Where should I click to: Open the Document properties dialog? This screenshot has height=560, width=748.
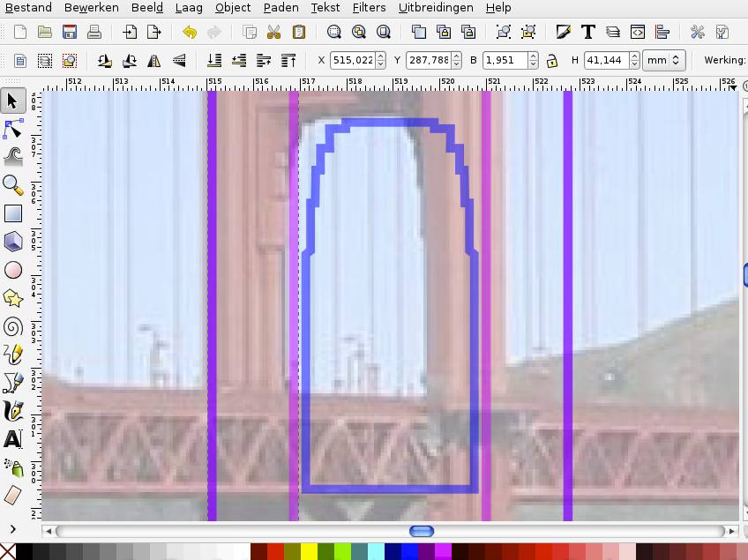(722, 32)
